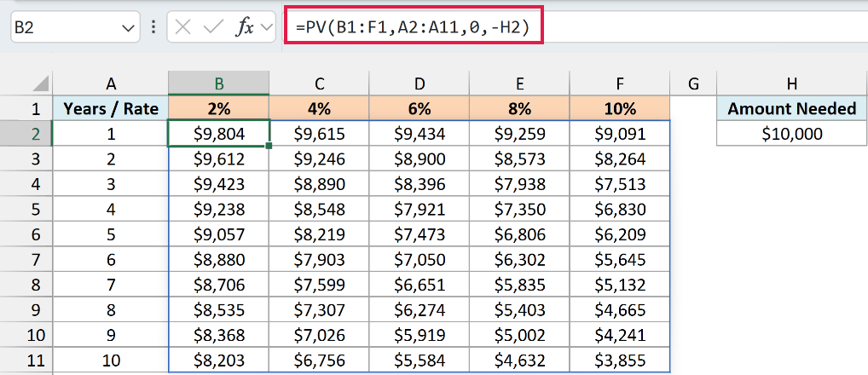
Task: Select column B header
Action: [219, 84]
